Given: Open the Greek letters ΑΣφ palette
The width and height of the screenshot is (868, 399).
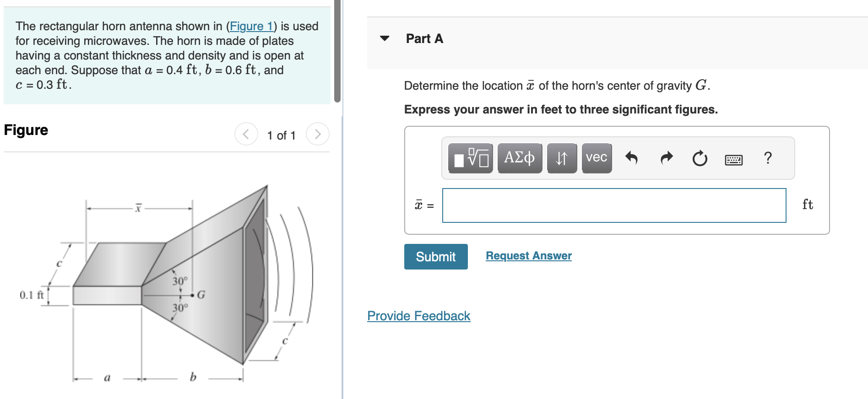Looking at the screenshot, I should [x=520, y=158].
